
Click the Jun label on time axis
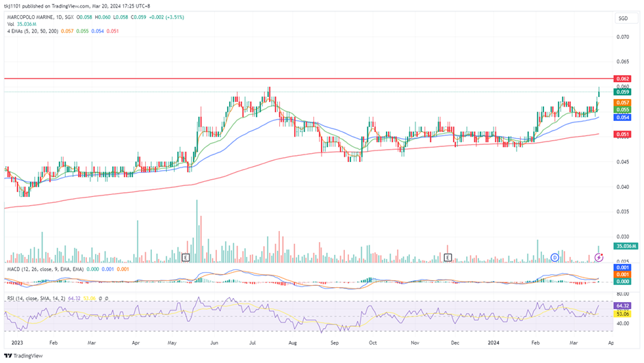(x=214, y=343)
